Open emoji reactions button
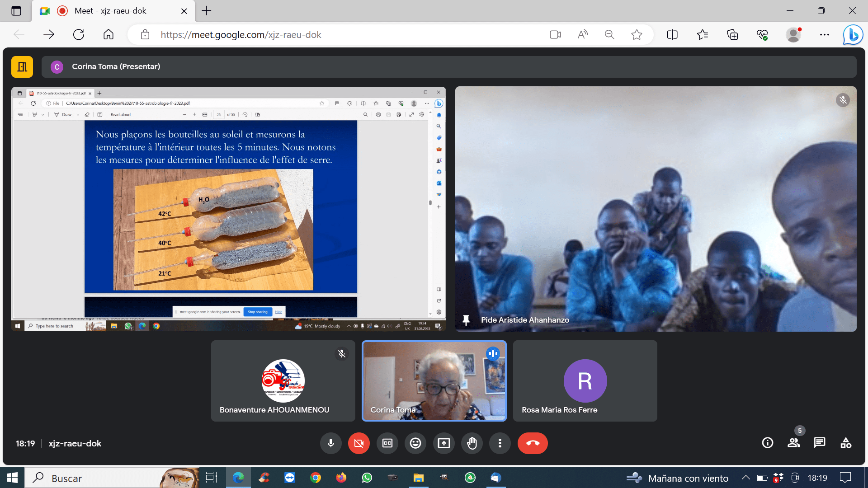Screen dimensions: 868x488 click(415, 443)
